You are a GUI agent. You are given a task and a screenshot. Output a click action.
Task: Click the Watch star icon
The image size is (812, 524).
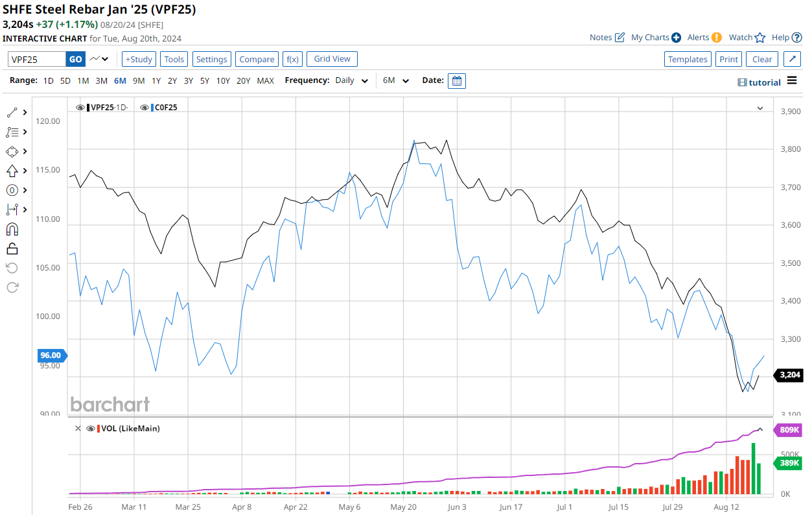[760, 38]
